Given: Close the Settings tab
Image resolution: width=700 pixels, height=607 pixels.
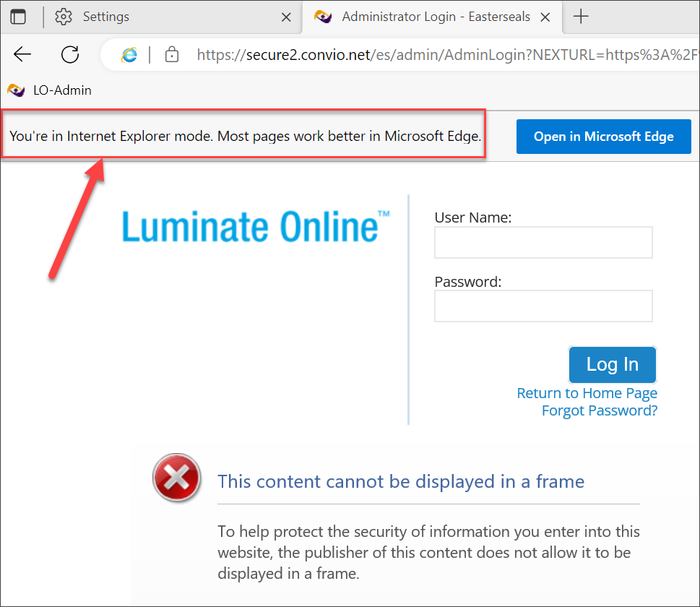Looking at the screenshot, I should [286, 17].
